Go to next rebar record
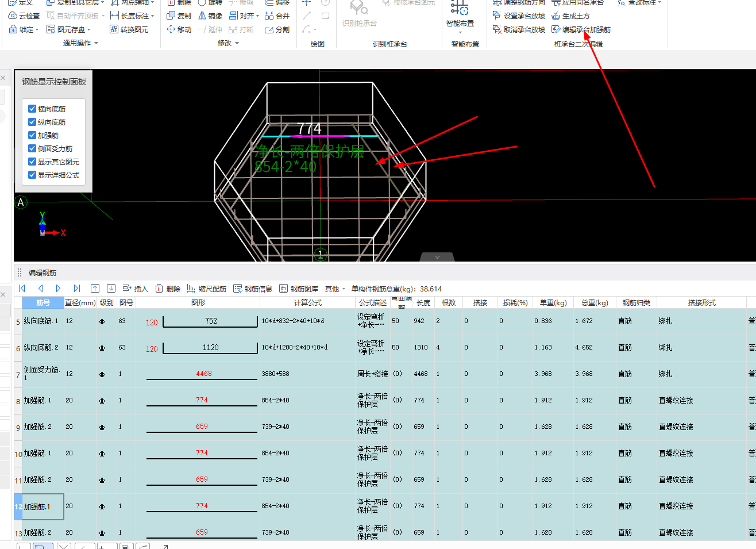The width and height of the screenshot is (756, 549). (x=58, y=289)
